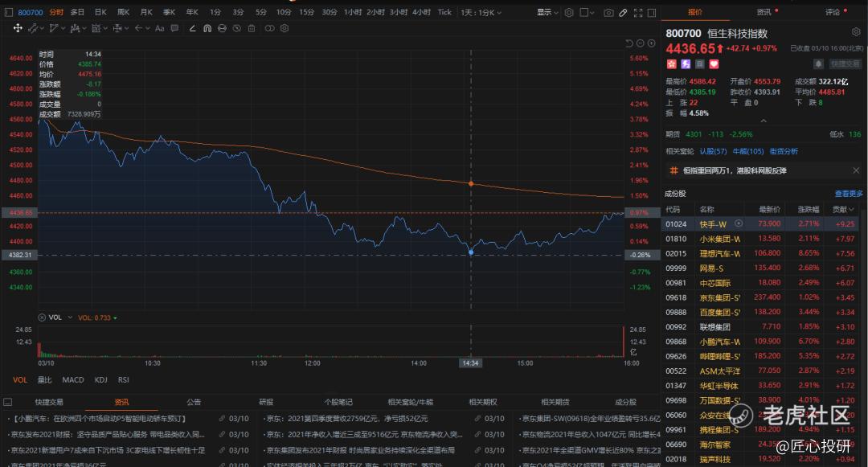Viewport: 868px width, 467px height.
Task: Add a comment bubble annotation
Action: pos(174,28)
